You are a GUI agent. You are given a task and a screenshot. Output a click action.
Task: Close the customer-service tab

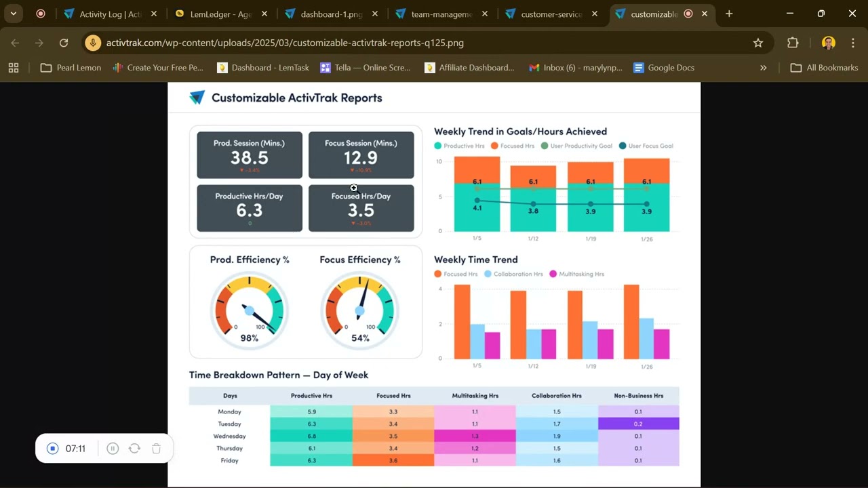(595, 14)
